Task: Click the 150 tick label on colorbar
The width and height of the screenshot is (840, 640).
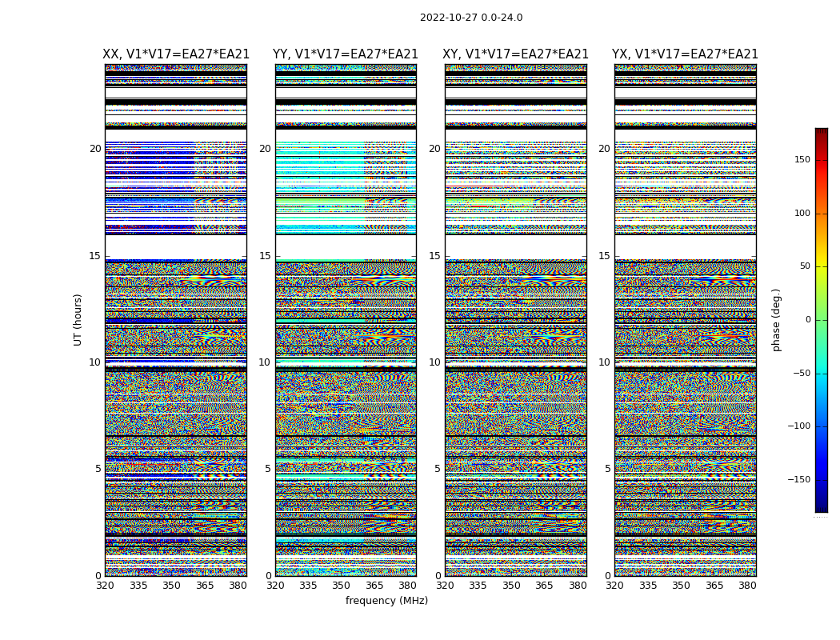Action: 802,159
